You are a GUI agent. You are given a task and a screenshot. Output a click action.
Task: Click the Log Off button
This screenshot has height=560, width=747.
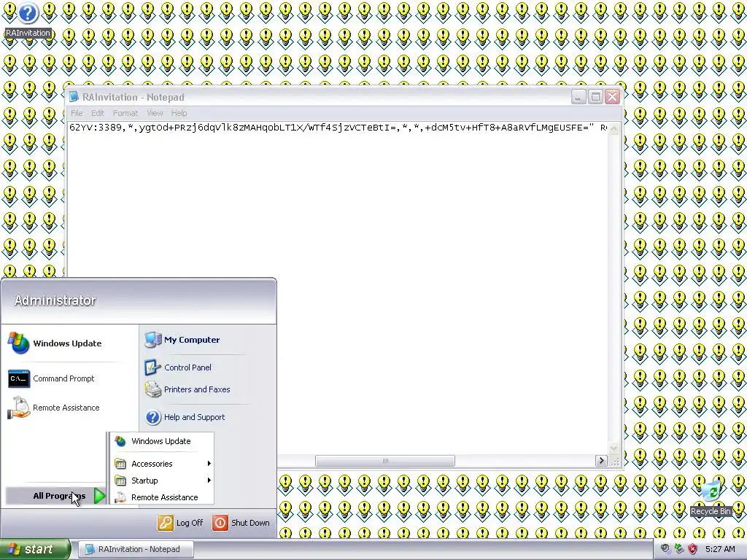[181, 522]
